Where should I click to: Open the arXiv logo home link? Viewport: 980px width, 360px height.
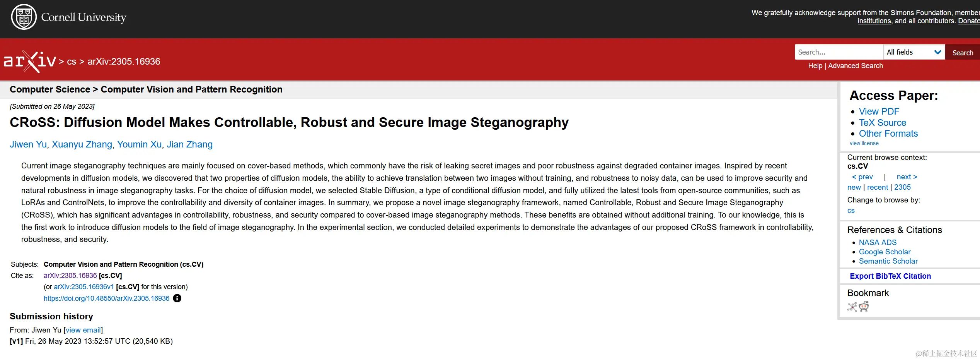[30, 61]
